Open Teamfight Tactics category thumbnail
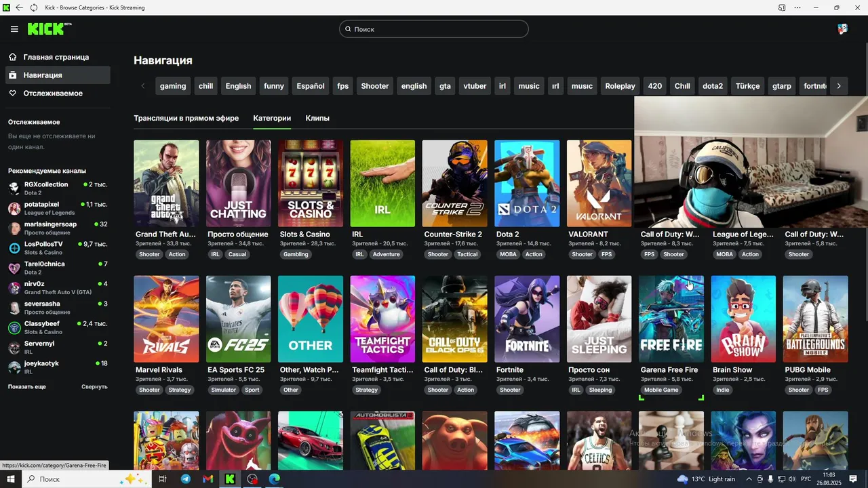 coord(382,319)
